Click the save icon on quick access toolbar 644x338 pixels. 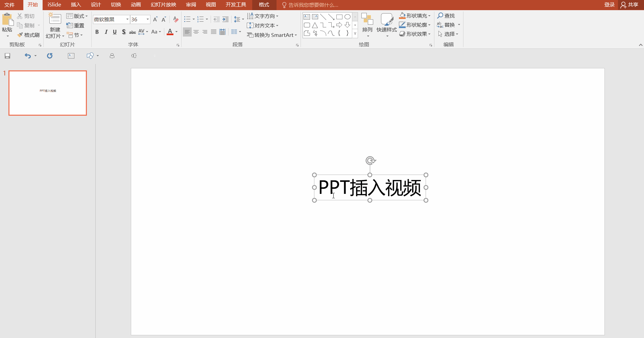7,55
